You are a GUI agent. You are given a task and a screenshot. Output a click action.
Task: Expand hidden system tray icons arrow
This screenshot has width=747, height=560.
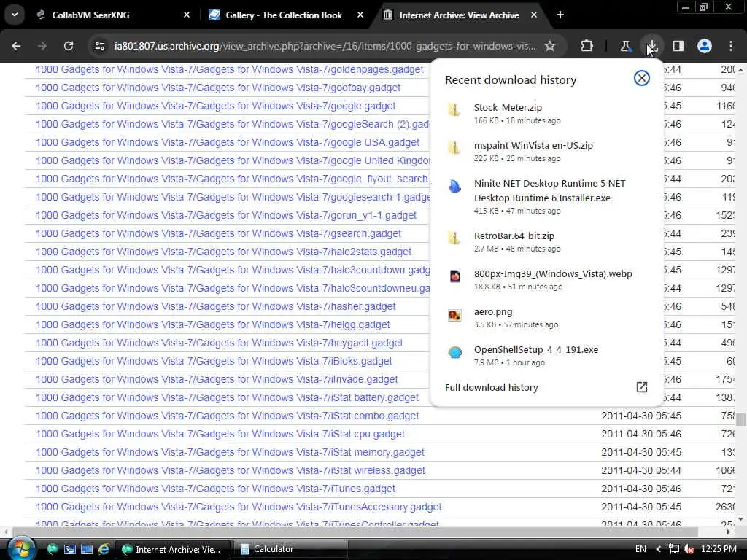(659, 549)
